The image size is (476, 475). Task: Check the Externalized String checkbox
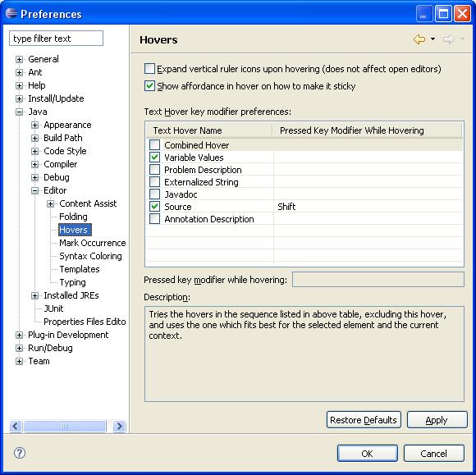[154, 182]
